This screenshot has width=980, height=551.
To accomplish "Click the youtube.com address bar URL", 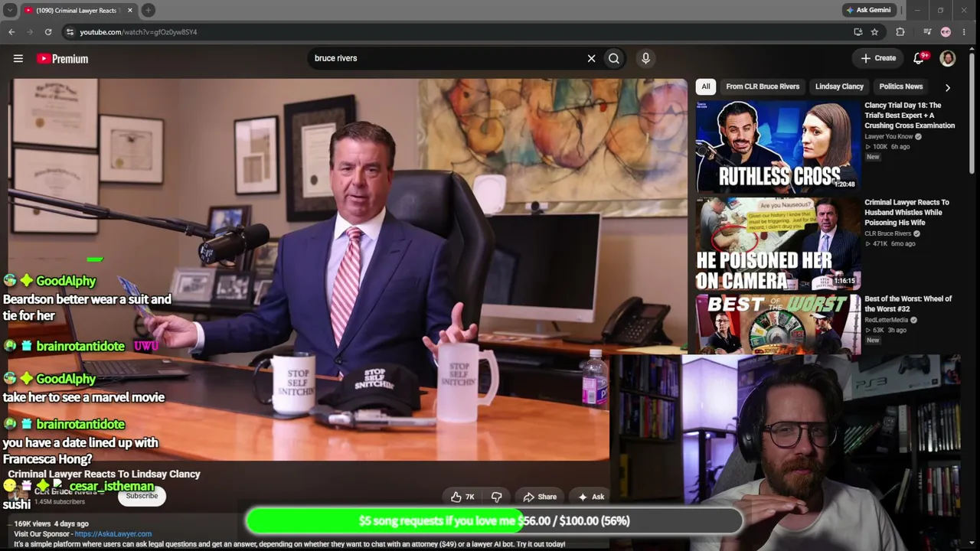I will (x=139, y=32).
